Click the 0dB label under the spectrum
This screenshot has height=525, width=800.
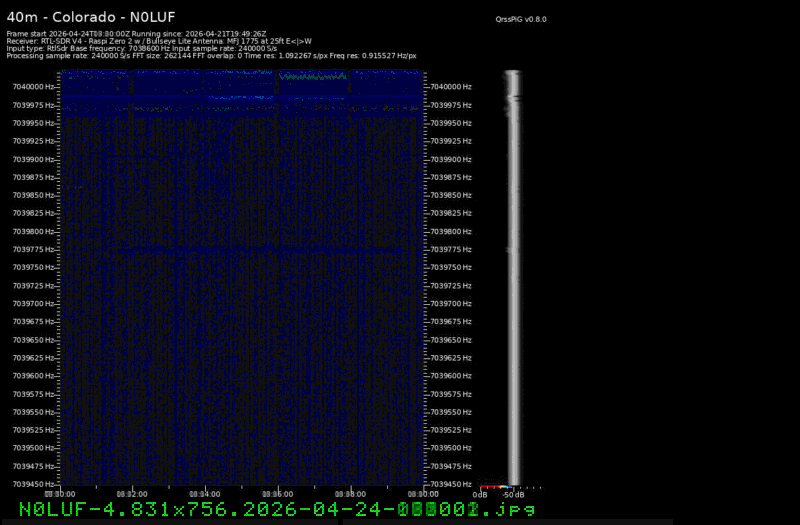tap(480, 494)
